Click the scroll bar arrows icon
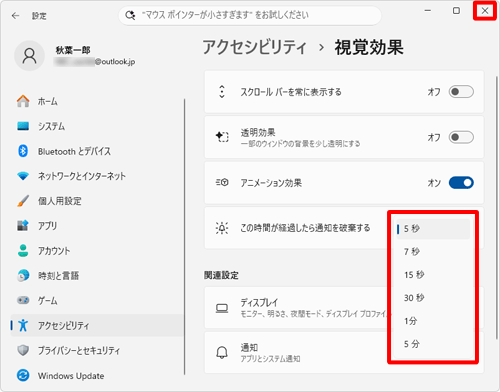 click(x=222, y=92)
